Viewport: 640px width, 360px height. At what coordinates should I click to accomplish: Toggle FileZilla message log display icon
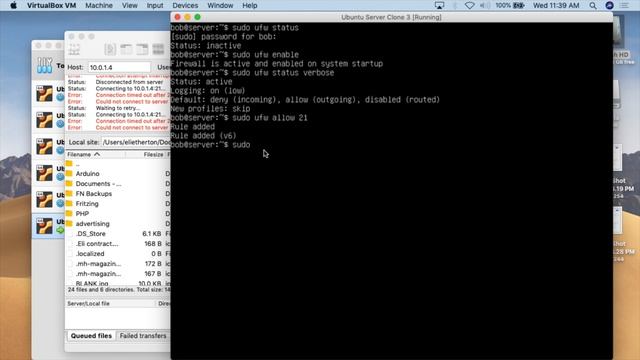tap(110, 49)
